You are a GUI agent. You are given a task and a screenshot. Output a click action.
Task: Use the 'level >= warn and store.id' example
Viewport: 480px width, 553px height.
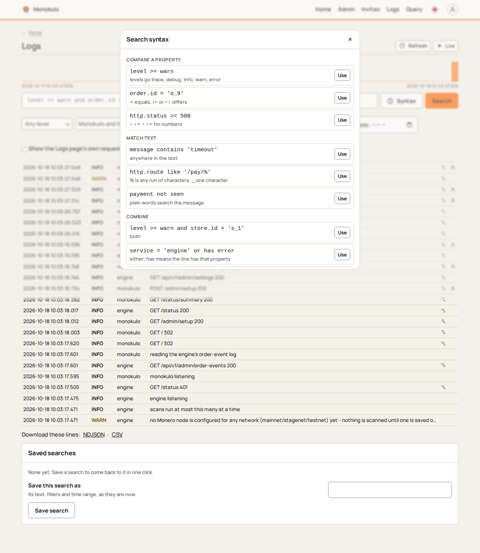(342, 233)
